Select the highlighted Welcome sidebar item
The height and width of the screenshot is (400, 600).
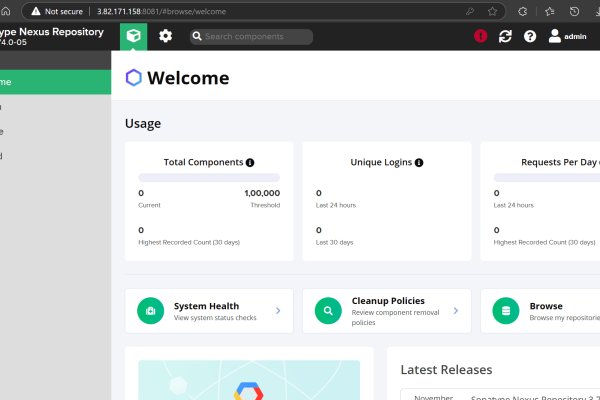coord(55,82)
